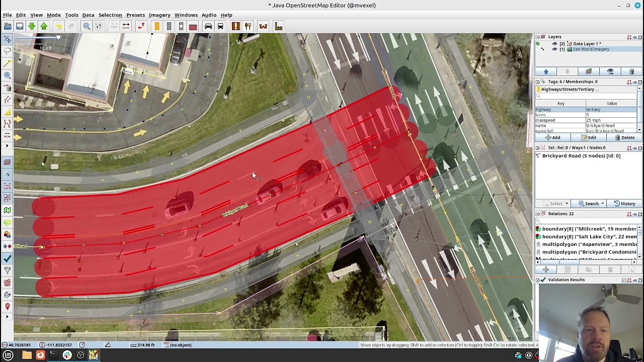Click the Edit tag button
This screenshot has width=644, height=362.
(588, 138)
